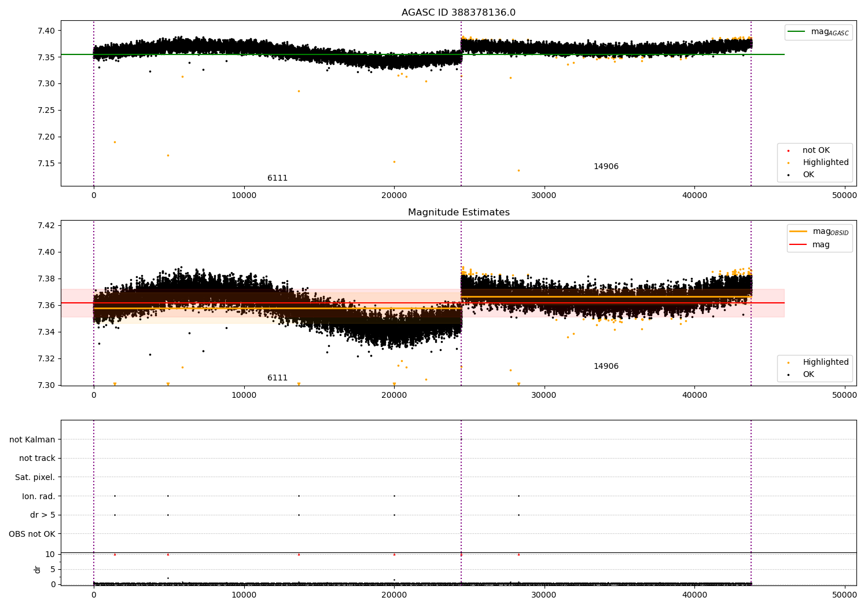This screenshot has width=868, height=608.
Task: Click the 'AGASC ID 388378136.0' plot title
Action: point(458,13)
